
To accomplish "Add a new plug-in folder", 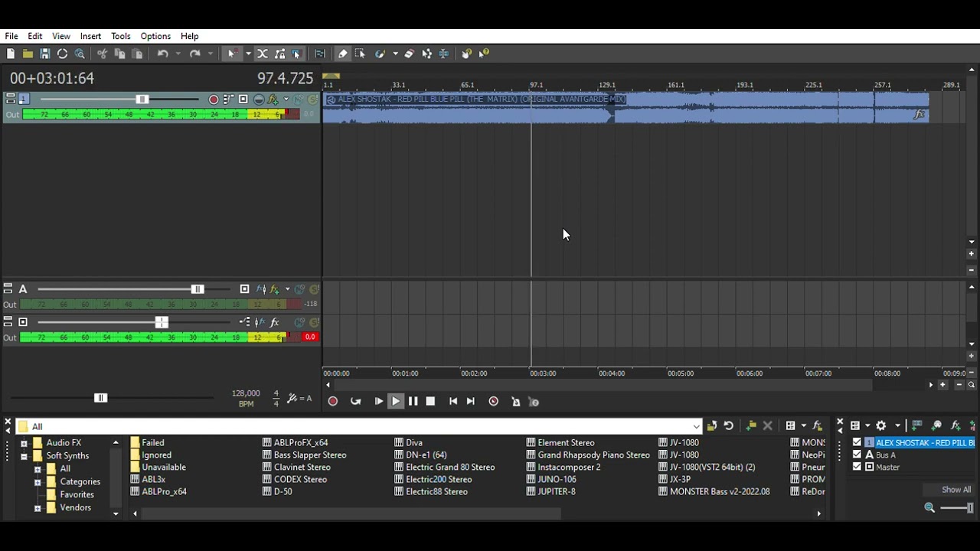I will point(750,426).
